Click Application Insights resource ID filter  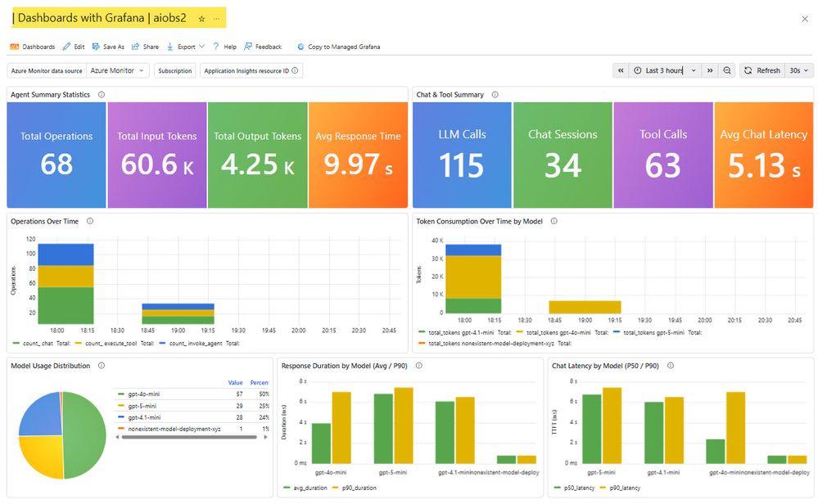click(x=251, y=71)
